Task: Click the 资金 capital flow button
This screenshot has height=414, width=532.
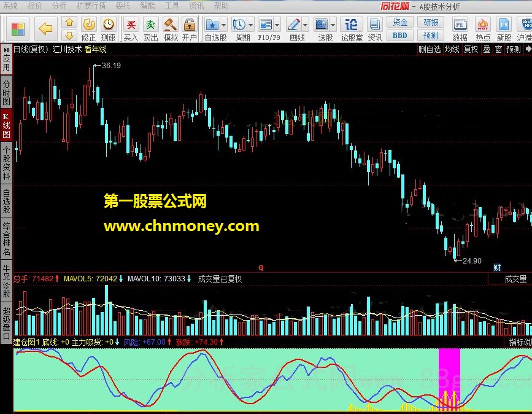Action: click(x=399, y=22)
